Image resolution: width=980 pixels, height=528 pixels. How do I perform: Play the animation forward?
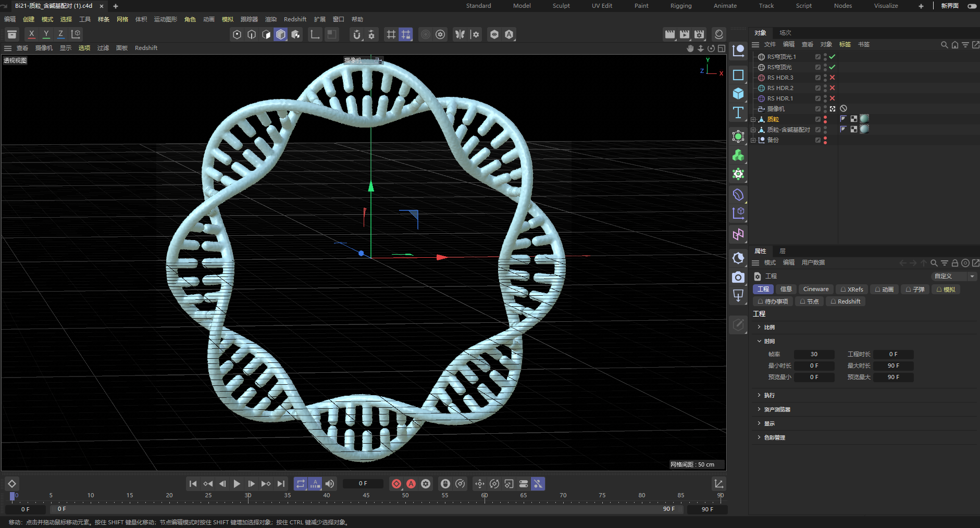(x=237, y=484)
